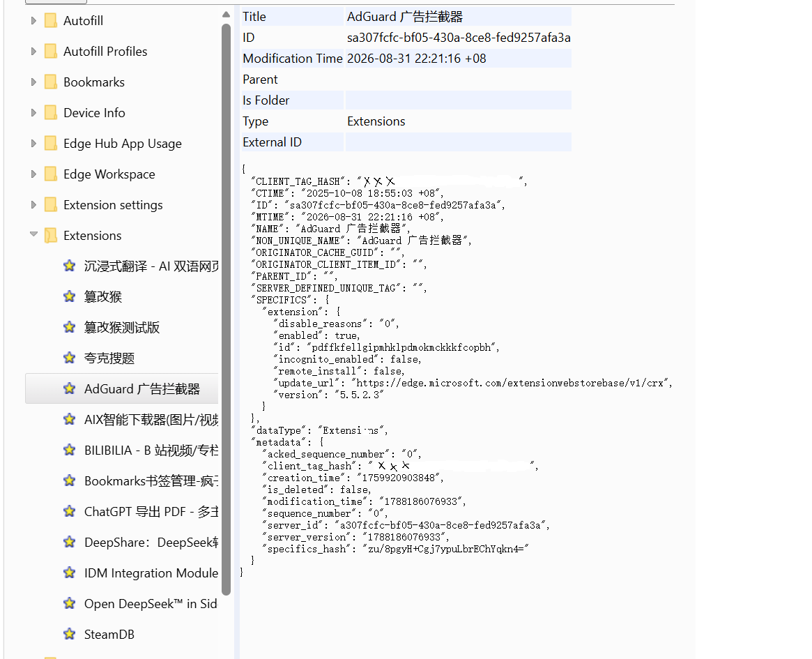Open the Open DeepSeek extension entry
This screenshot has height=659, width=812.
click(151, 604)
